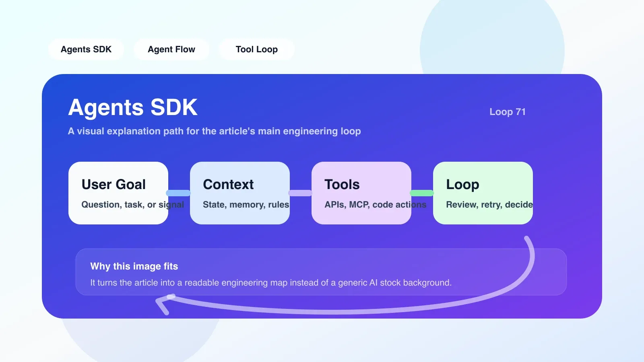Select the Agents SDK pill tab
644x362 pixels.
click(86, 49)
